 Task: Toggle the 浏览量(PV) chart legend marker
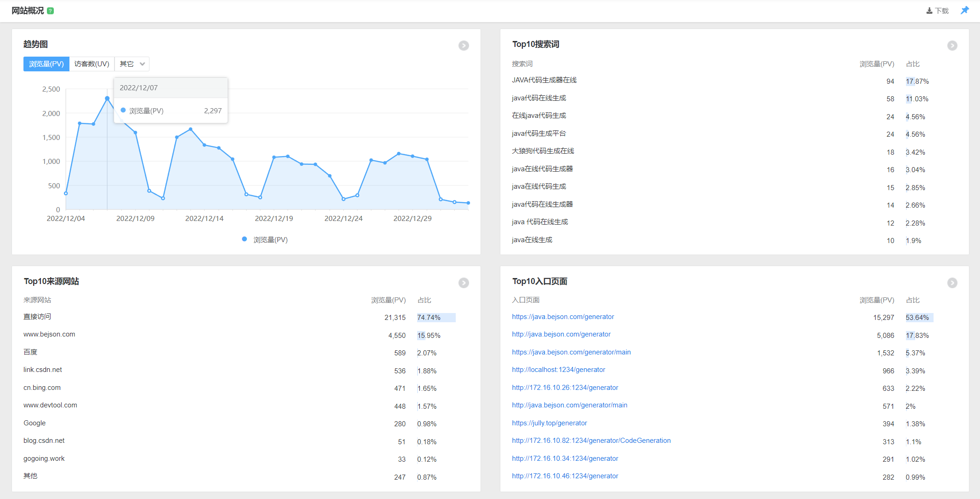[x=245, y=239]
